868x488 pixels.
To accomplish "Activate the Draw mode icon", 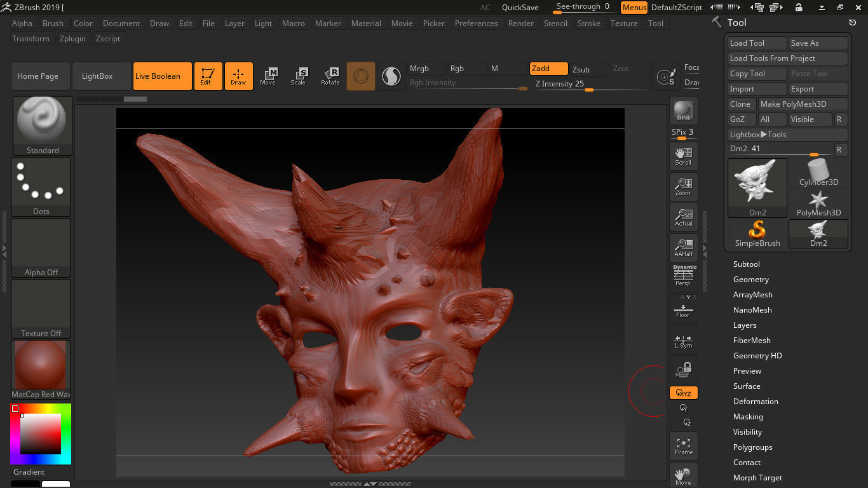I will coord(239,76).
